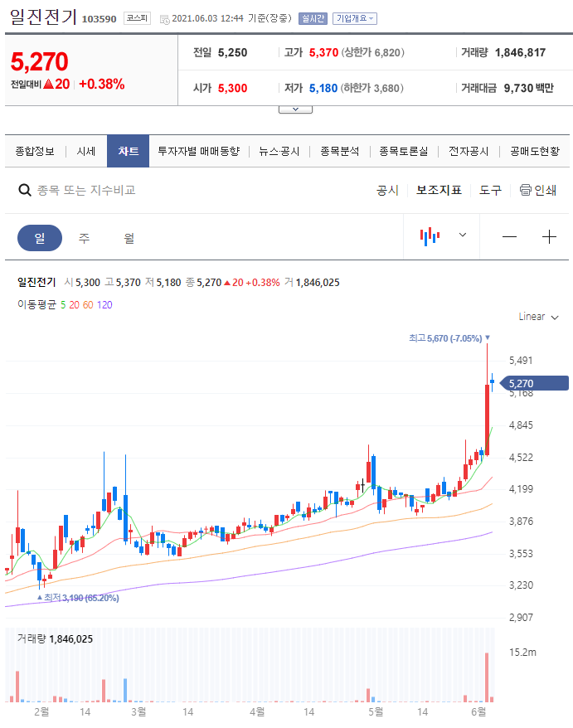Open the 보조지표 indicators menu
This screenshot has width=573, height=728.
tap(439, 190)
